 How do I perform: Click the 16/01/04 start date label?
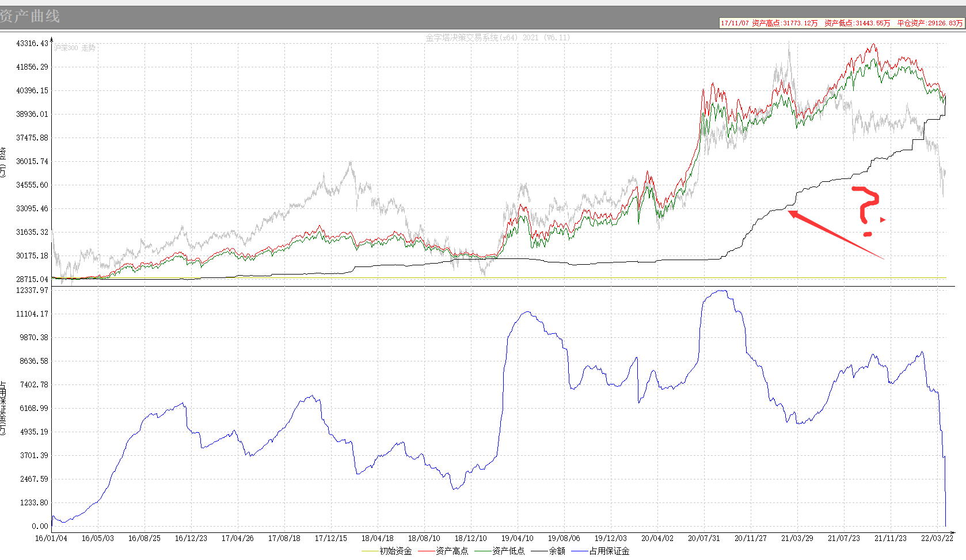pos(51,538)
